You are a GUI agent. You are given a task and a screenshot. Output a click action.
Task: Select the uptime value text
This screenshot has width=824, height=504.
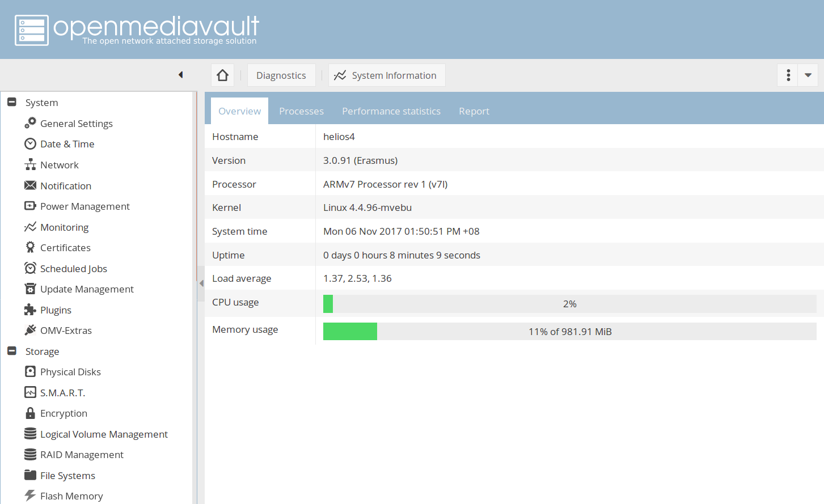(402, 255)
